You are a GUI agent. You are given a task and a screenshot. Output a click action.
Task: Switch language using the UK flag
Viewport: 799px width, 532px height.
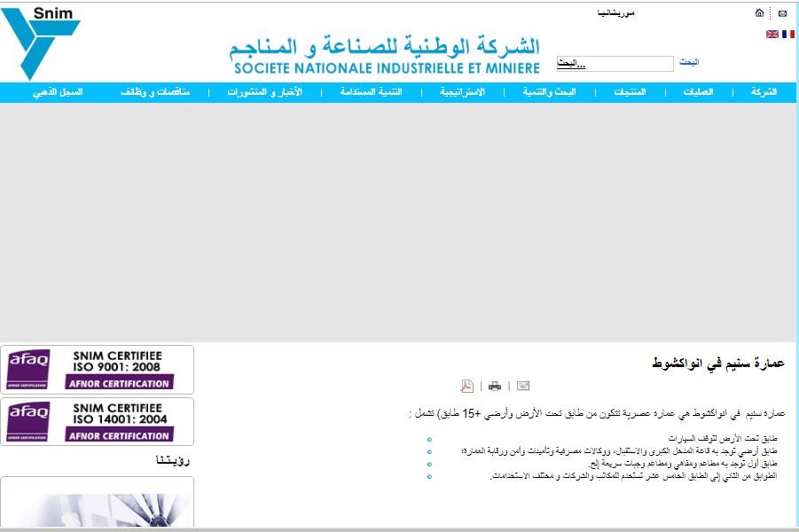(772, 35)
